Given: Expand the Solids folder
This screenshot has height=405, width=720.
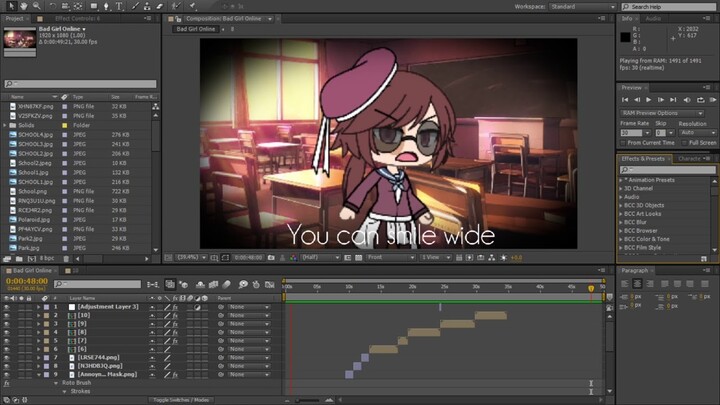Looking at the screenshot, I should (x=5, y=125).
